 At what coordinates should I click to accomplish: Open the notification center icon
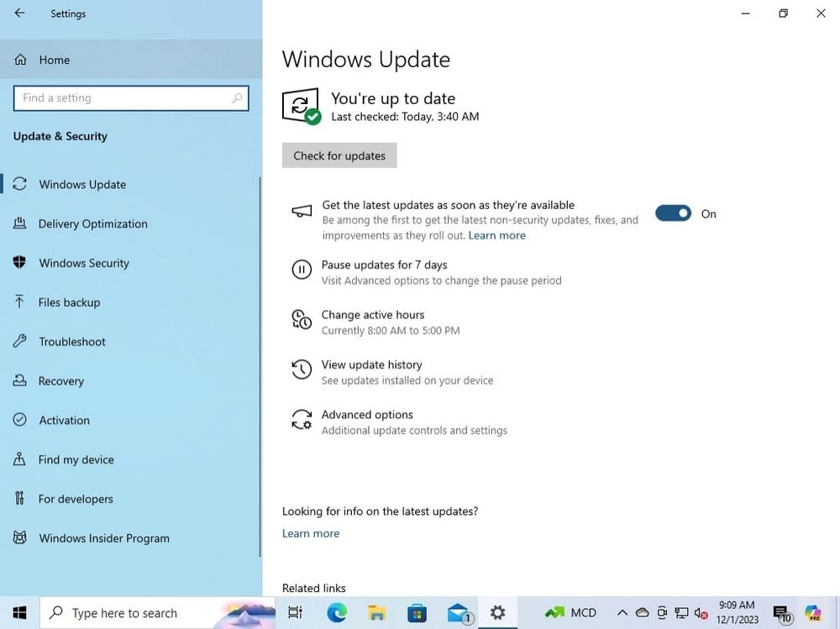click(782, 612)
